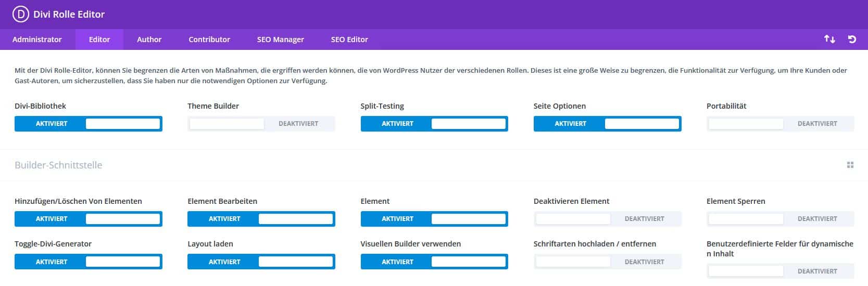Click the intro description paragraph

(431, 75)
